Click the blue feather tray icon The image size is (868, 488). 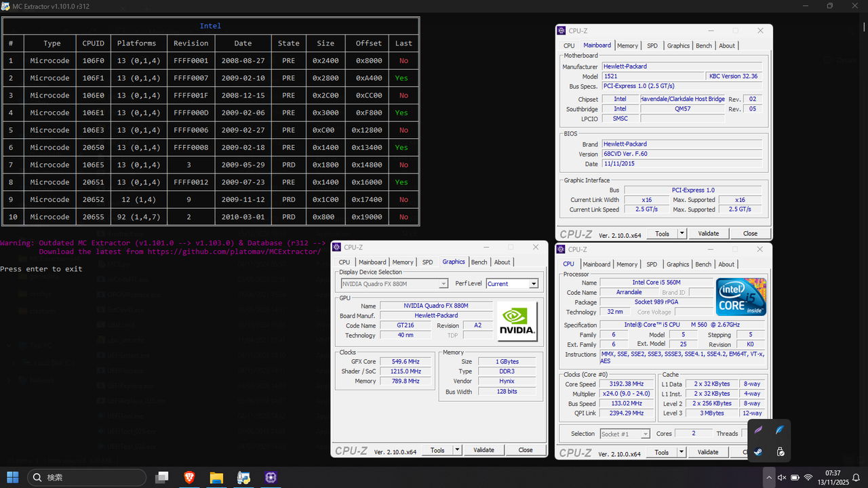(780, 430)
